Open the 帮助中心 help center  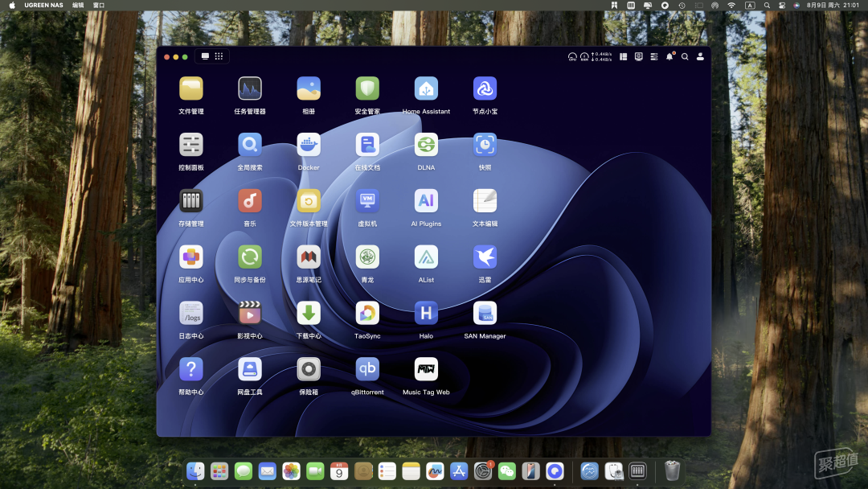191,369
